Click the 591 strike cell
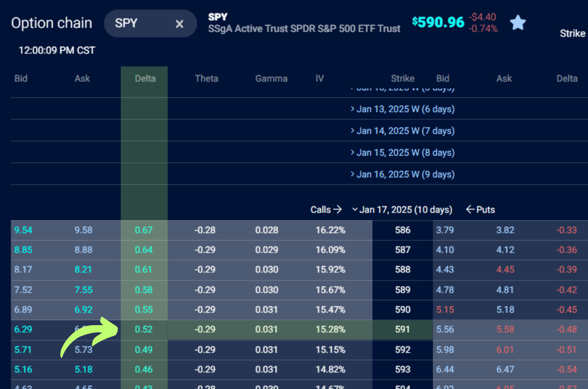588x389 pixels. pyautogui.click(x=403, y=329)
